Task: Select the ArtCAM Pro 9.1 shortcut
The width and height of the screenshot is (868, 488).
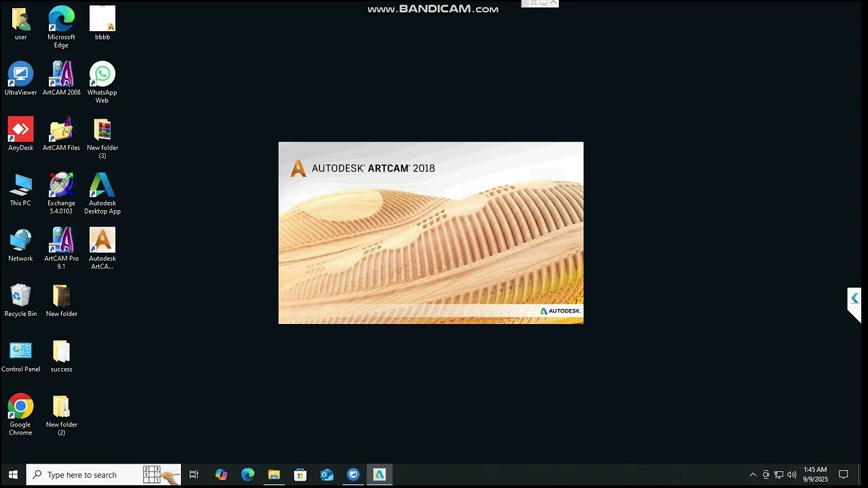Action: click(x=61, y=249)
